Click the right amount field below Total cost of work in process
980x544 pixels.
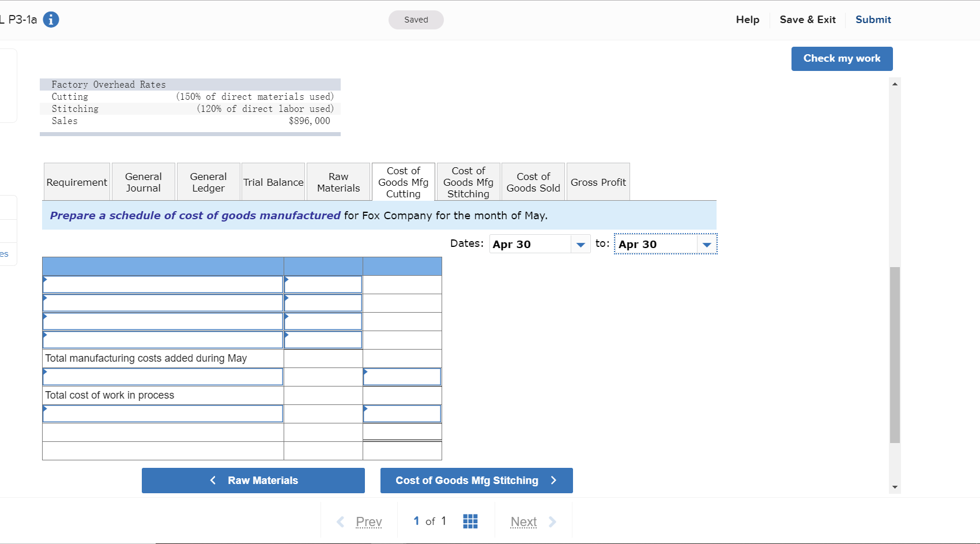(402, 414)
